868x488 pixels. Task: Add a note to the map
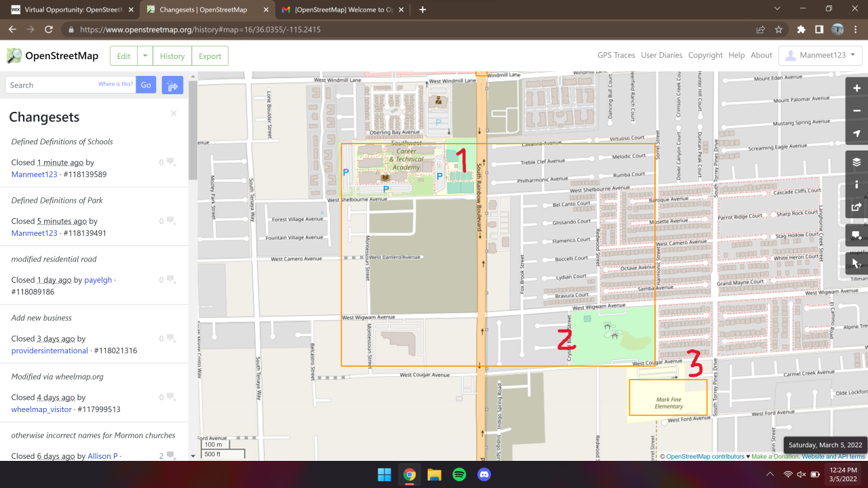pyautogui.click(x=856, y=236)
